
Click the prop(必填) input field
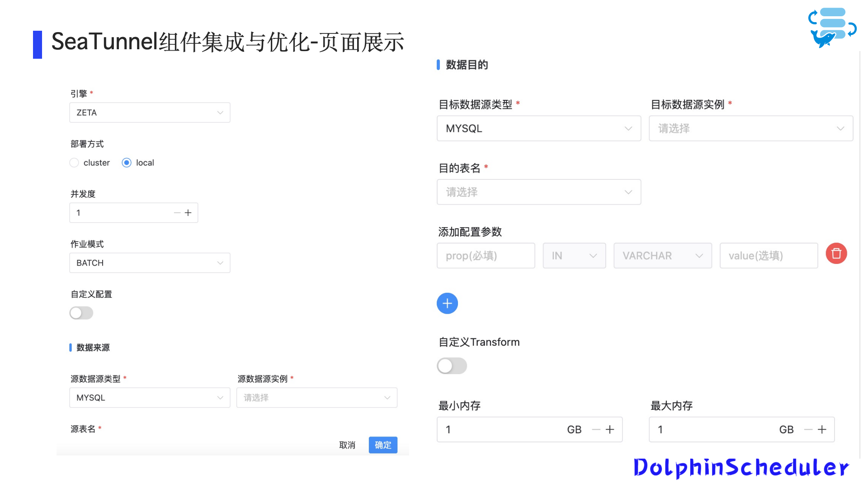pos(486,256)
